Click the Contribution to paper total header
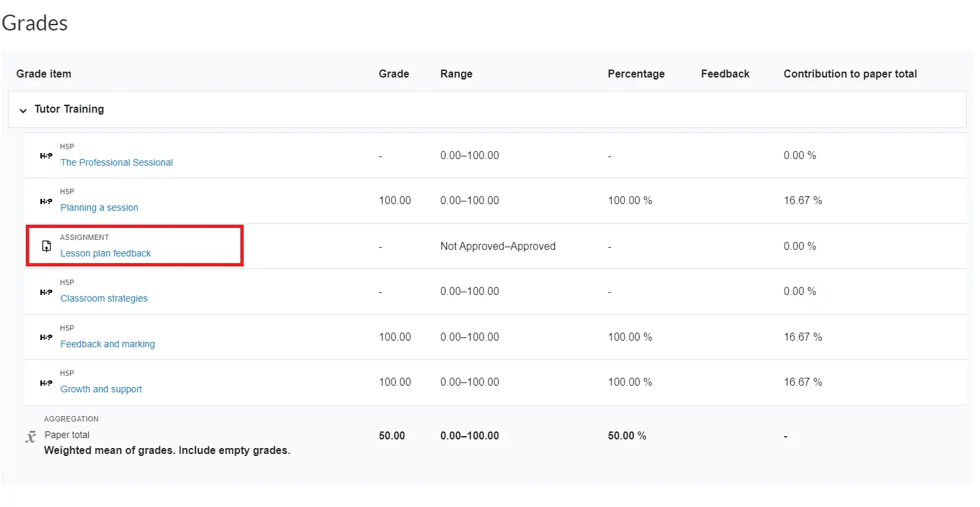Viewport: 980px width, 507px height. 850,74
